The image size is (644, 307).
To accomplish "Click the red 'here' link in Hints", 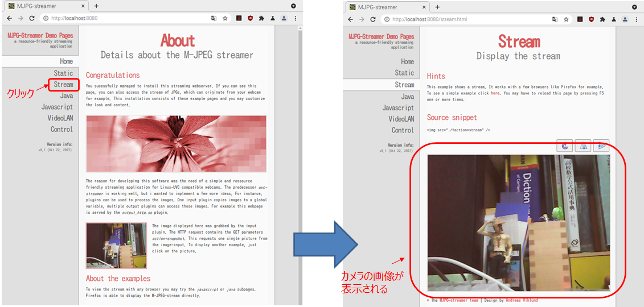I will coord(495,93).
